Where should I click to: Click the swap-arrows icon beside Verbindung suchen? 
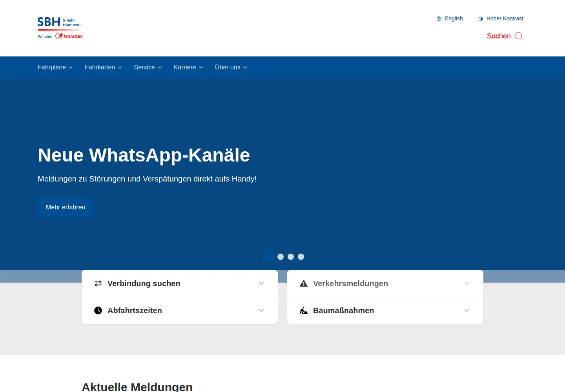[x=98, y=283]
